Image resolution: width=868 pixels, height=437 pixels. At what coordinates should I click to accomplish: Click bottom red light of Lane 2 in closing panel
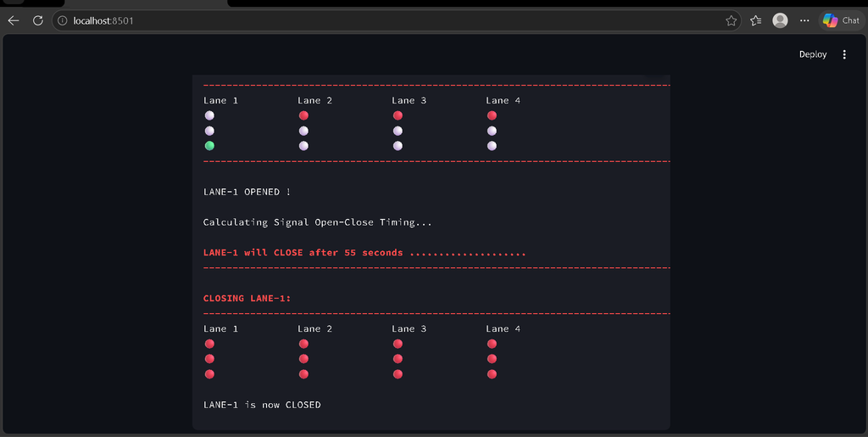tap(303, 374)
